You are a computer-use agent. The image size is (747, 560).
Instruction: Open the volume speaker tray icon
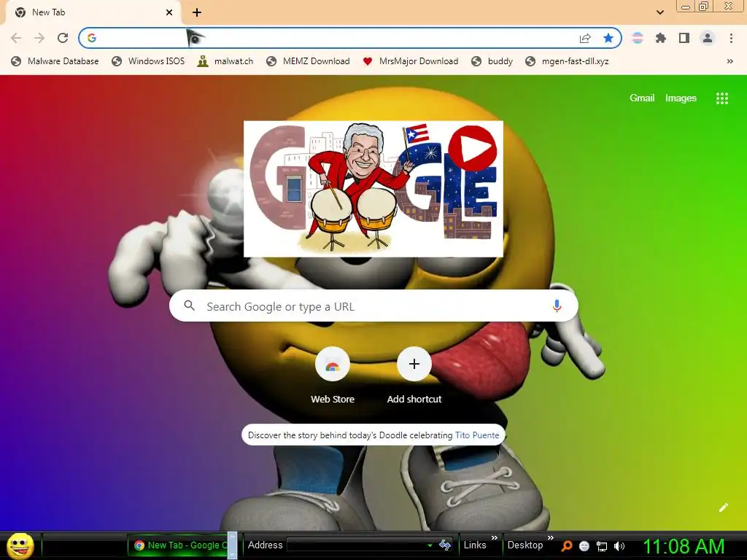click(619, 546)
